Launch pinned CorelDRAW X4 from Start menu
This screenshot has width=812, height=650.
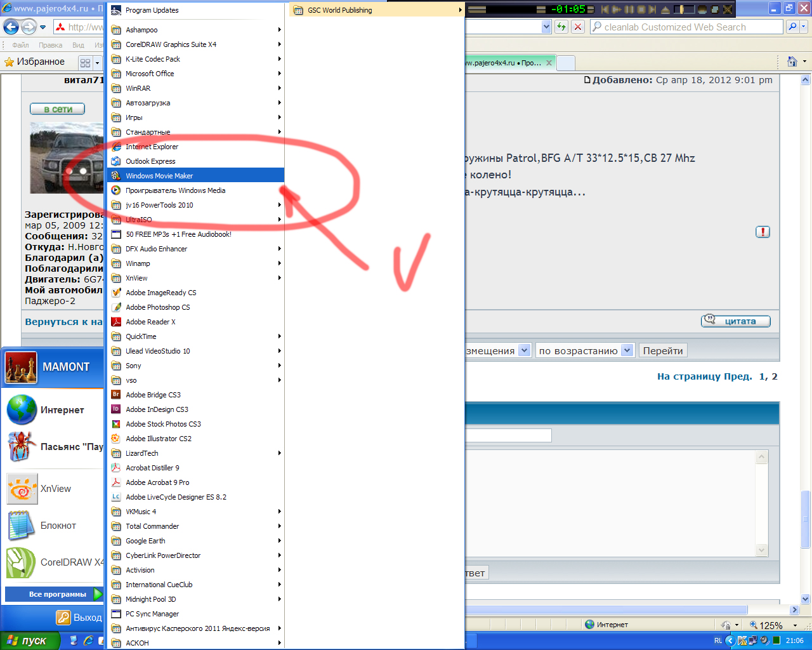pos(53,562)
